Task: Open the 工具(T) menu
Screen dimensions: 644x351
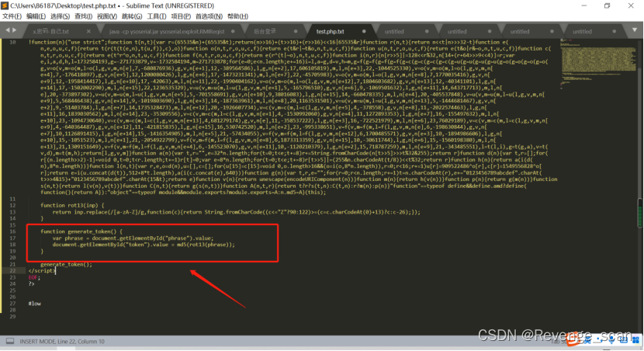Action: pos(157,16)
